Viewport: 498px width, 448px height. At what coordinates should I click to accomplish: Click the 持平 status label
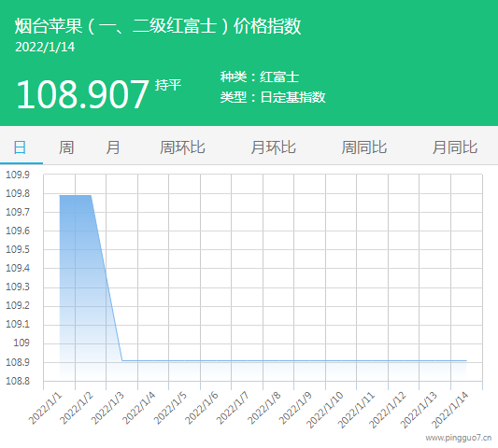168,85
